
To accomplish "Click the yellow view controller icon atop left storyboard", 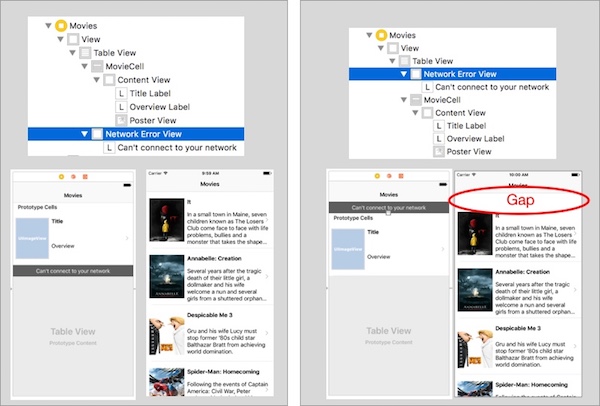I will pyautogui.click(x=61, y=177).
